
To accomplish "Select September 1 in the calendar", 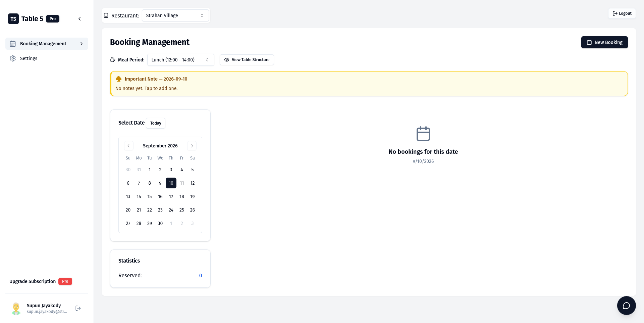I will (x=150, y=170).
